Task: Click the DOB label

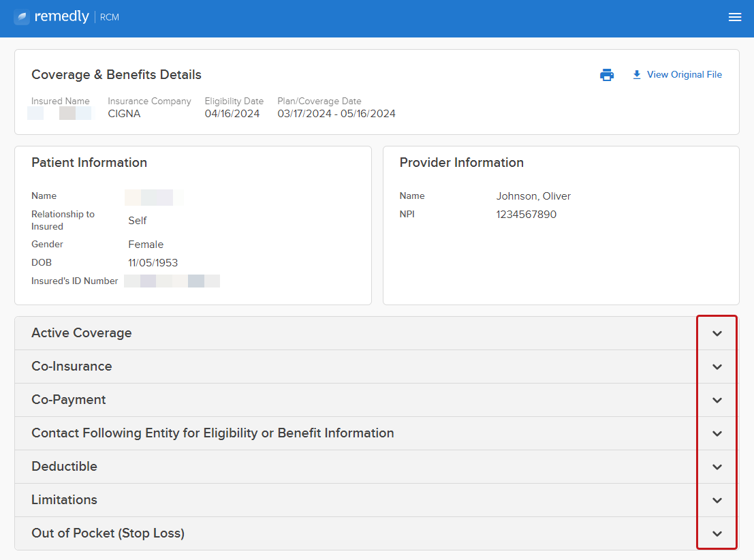Action: coord(42,263)
